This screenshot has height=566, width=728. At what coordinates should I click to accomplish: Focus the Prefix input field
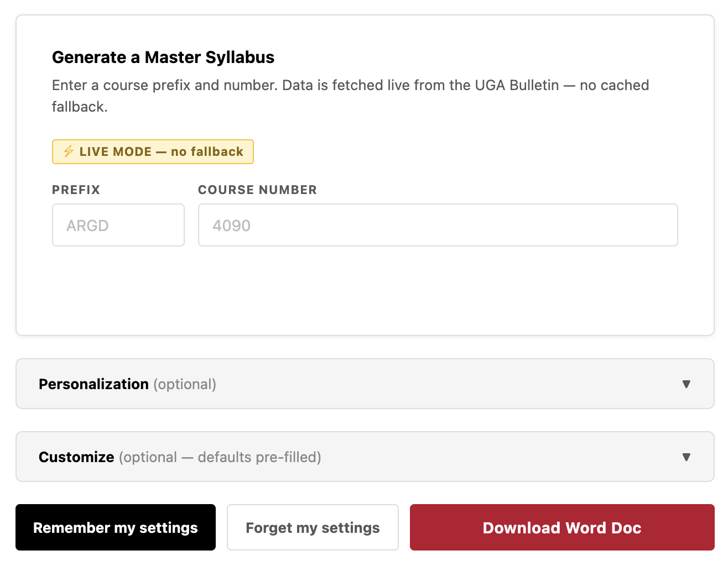pos(118,225)
